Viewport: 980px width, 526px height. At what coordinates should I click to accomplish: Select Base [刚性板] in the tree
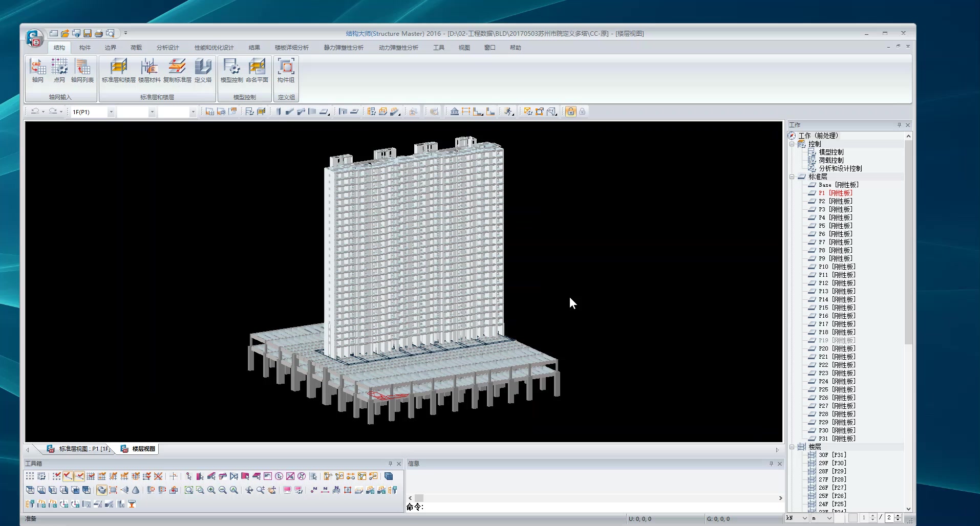click(839, 185)
